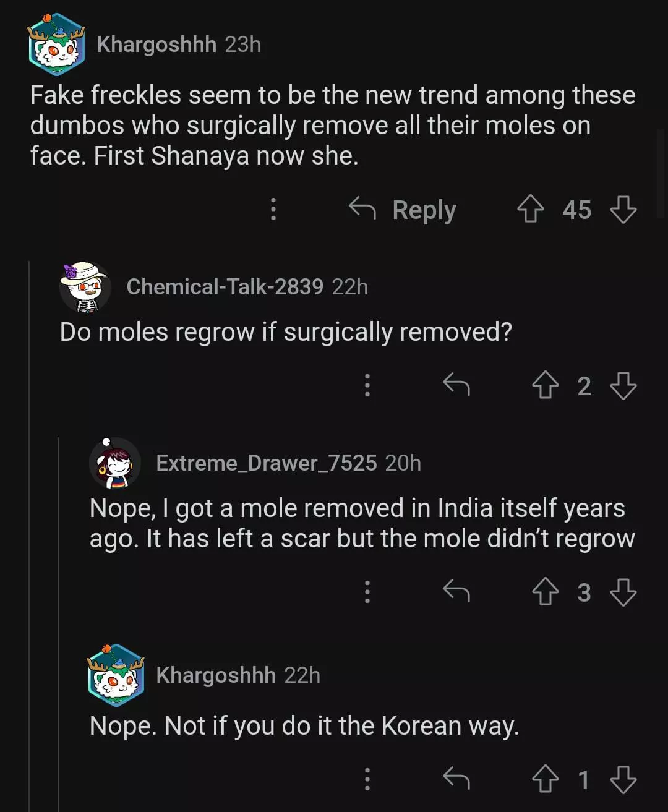Upvote Khargoshhh's fake freckles comment
Screen dimensions: 668x812
tap(530, 209)
